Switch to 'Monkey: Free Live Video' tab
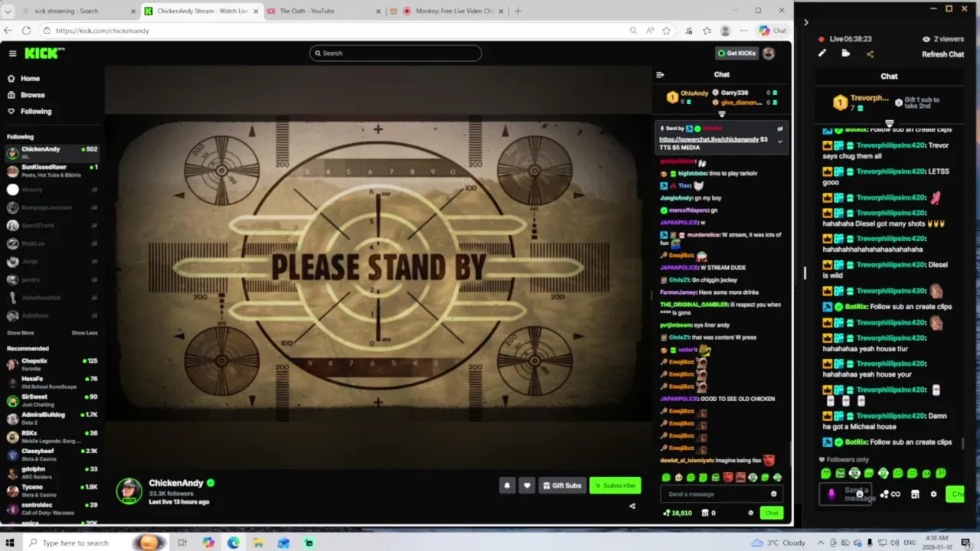The width and height of the screenshot is (980, 551). pos(446,11)
